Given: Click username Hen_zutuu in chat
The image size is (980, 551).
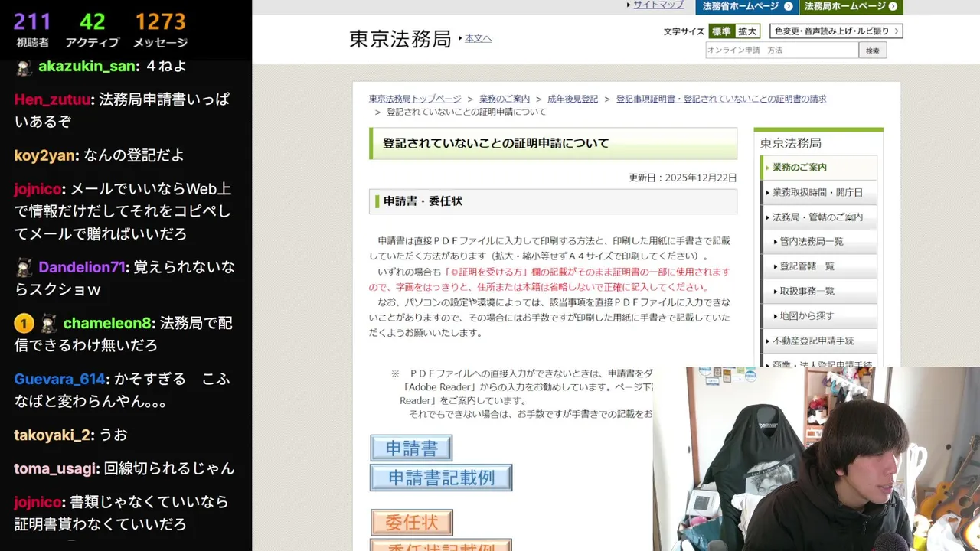Looking at the screenshot, I should pyautogui.click(x=52, y=99).
